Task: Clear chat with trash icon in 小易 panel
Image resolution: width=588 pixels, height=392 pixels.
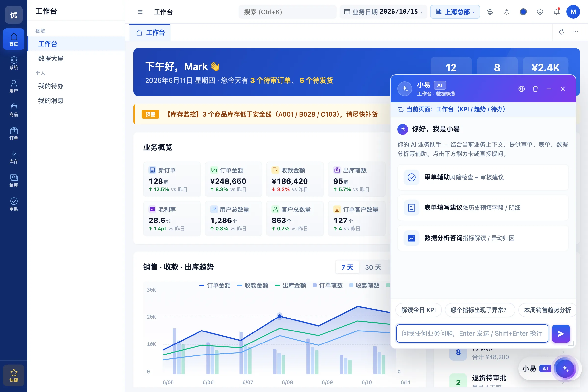Action: [535, 89]
